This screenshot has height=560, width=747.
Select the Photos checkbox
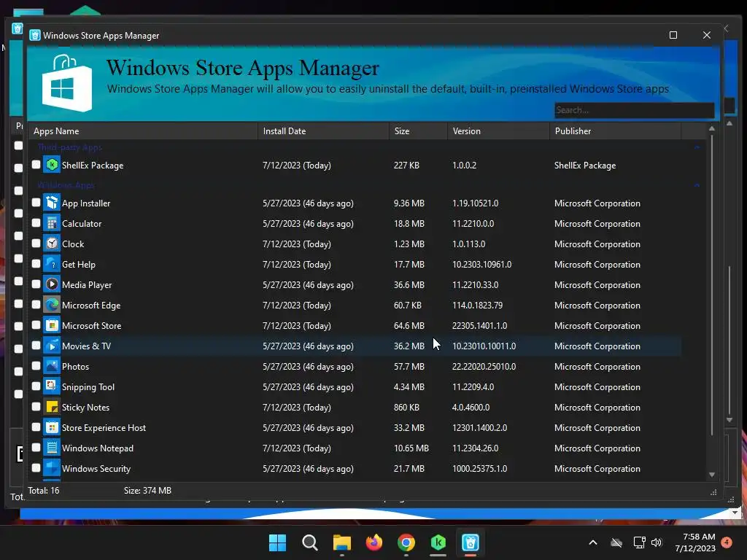(x=36, y=366)
